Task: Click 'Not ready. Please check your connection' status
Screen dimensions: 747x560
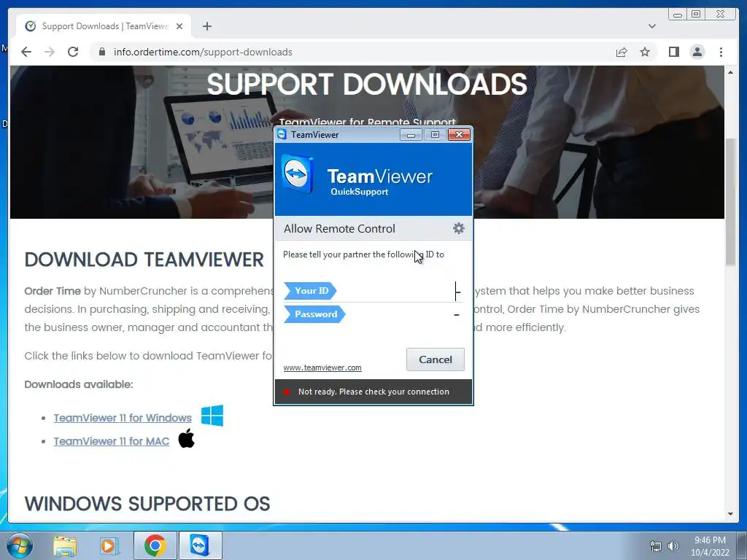Action: coord(373,392)
